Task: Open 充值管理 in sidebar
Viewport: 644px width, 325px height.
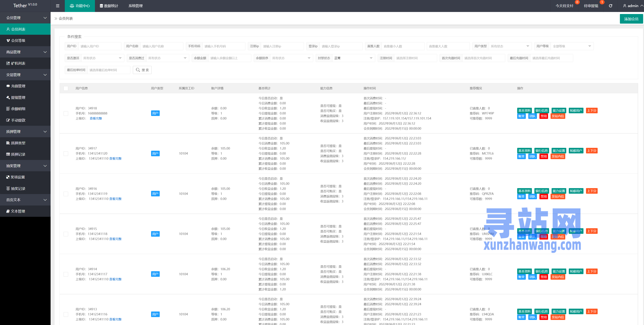Action: (x=25, y=86)
